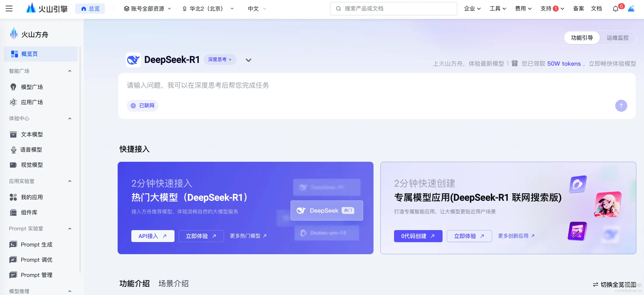Focus the 搜索产品或文档 search field
Screen dimensions: 644x295
coord(394,9)
